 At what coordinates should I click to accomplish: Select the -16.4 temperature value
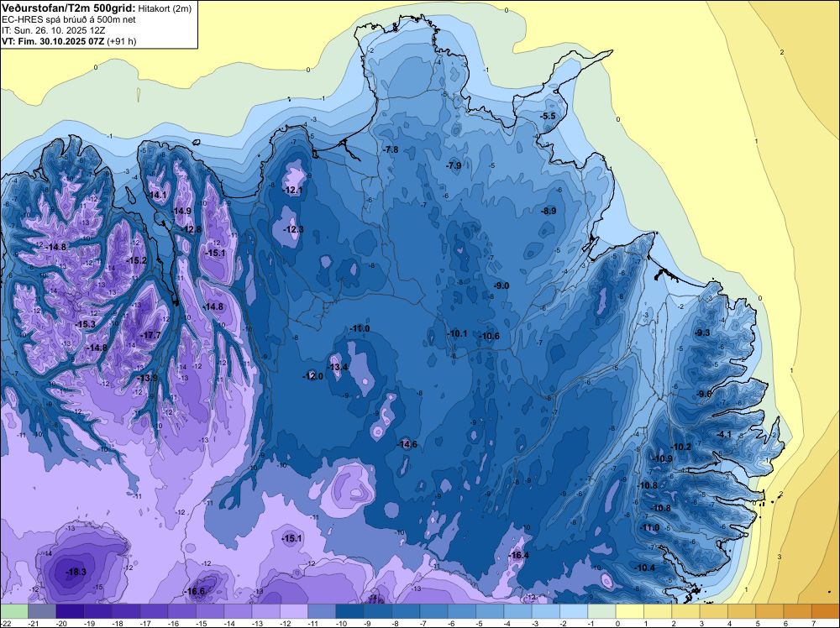[518, 555]
